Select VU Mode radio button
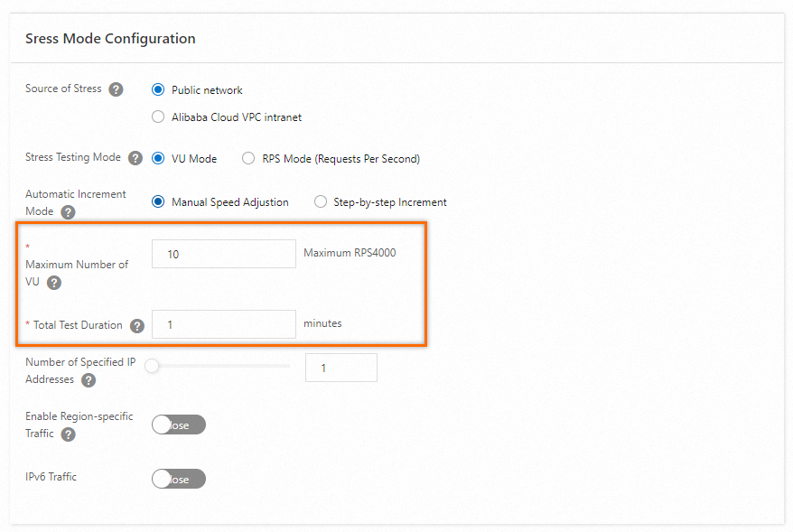Screen dimensions: 793x532 158,158
